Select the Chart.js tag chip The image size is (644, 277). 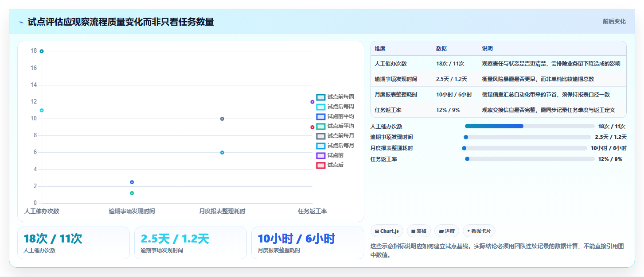(x=386, y=231)
